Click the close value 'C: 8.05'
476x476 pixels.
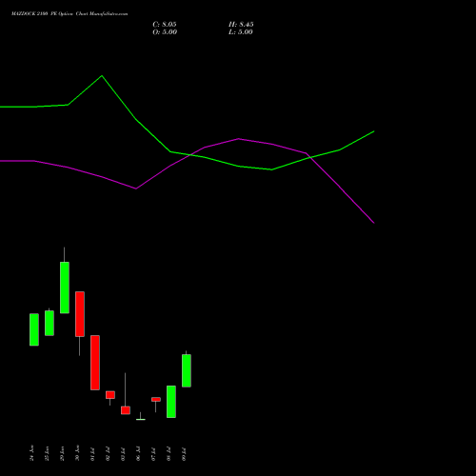coord(165,25)
